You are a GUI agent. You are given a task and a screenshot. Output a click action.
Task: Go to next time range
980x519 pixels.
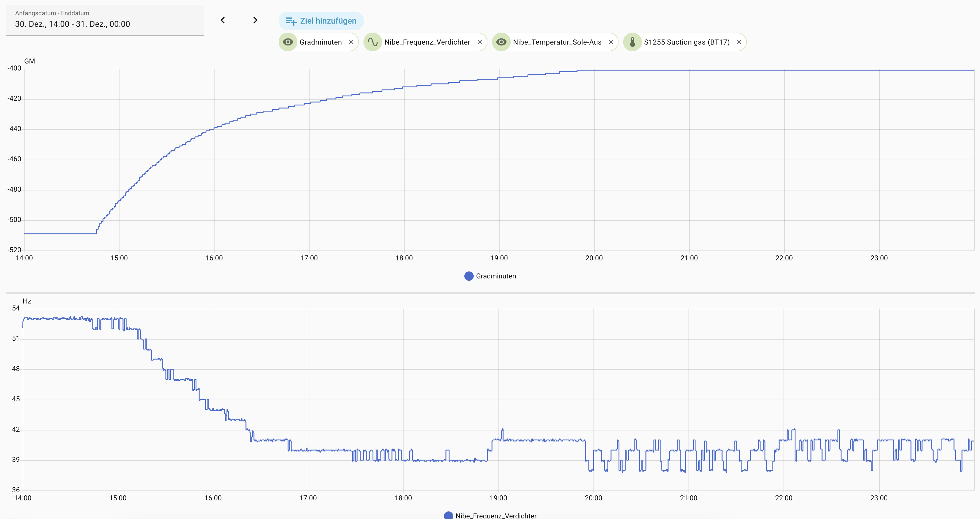(x=255, y=20)
